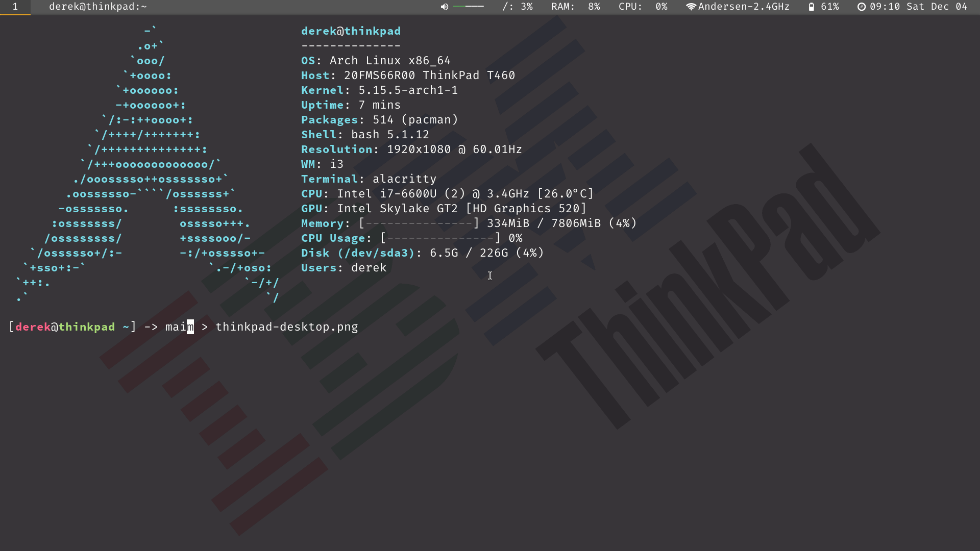The image size is (980, 551).
Task: Click the battery icon in status bar
Action: 812,7
